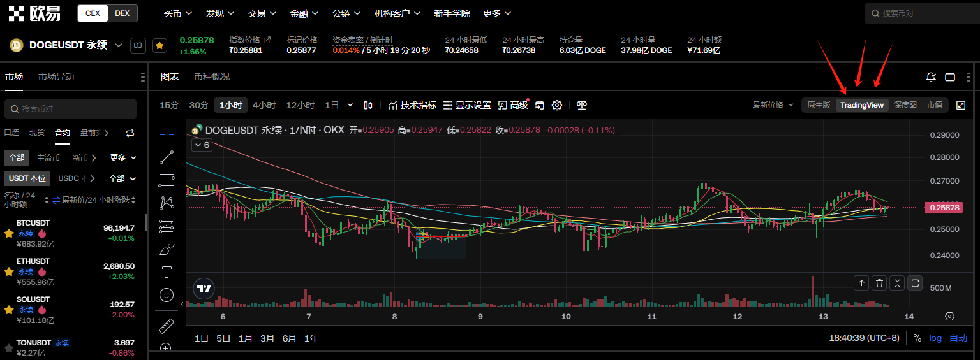Image resolution: width=980 pixels, height=360 pixels.
Task: Open the 机构客户 menu
Action: tap(397, 13)
